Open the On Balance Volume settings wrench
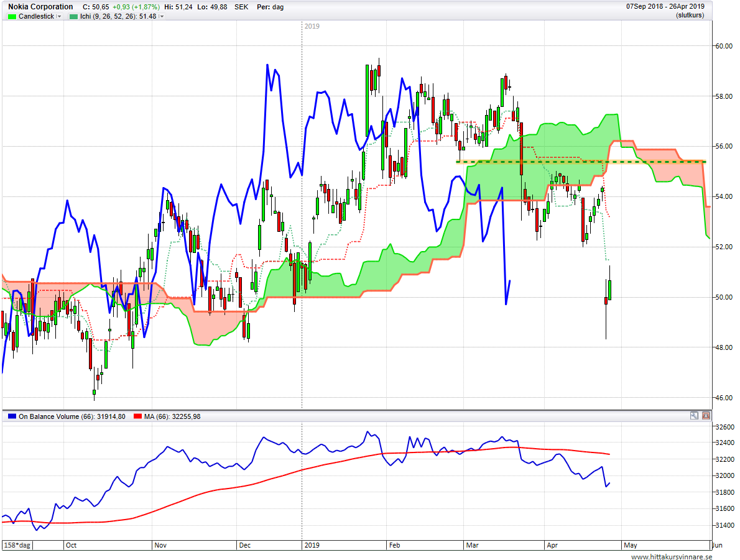 point(694,416)
